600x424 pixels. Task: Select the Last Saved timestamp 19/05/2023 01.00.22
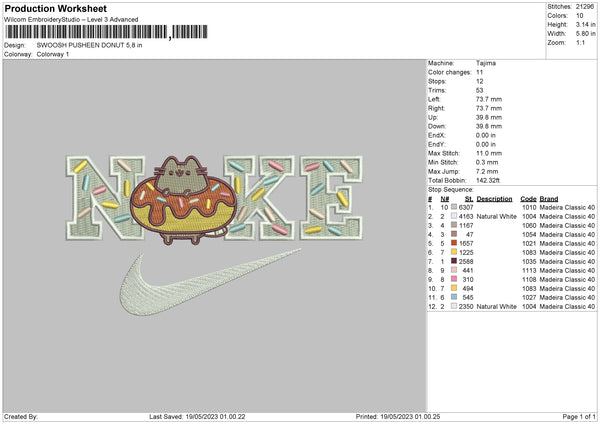tap(215, 417)
